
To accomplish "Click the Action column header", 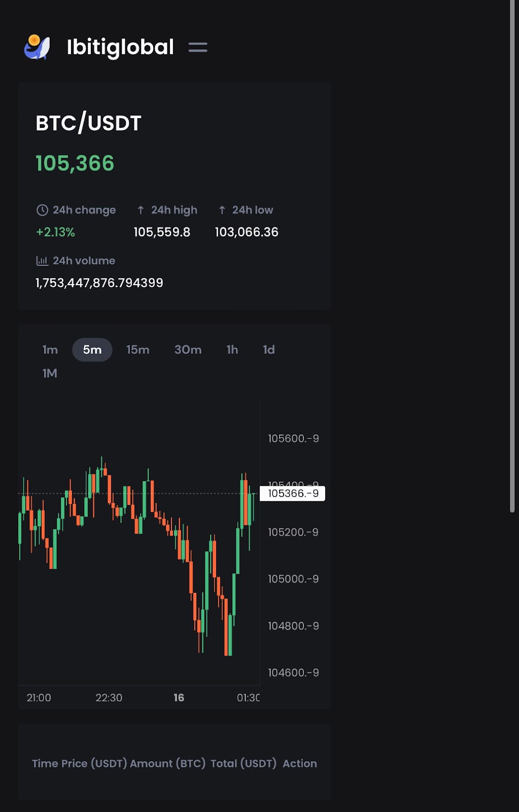I will [x=300, y=764].
